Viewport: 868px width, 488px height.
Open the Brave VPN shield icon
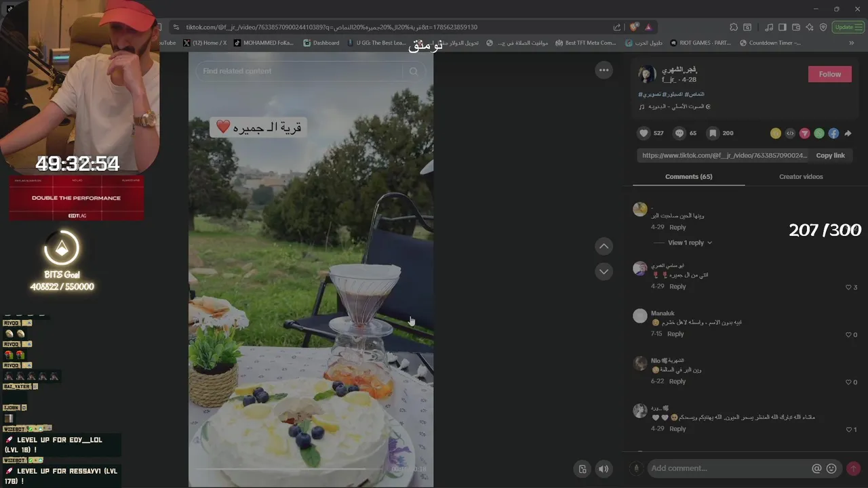(x=823, y=27)
